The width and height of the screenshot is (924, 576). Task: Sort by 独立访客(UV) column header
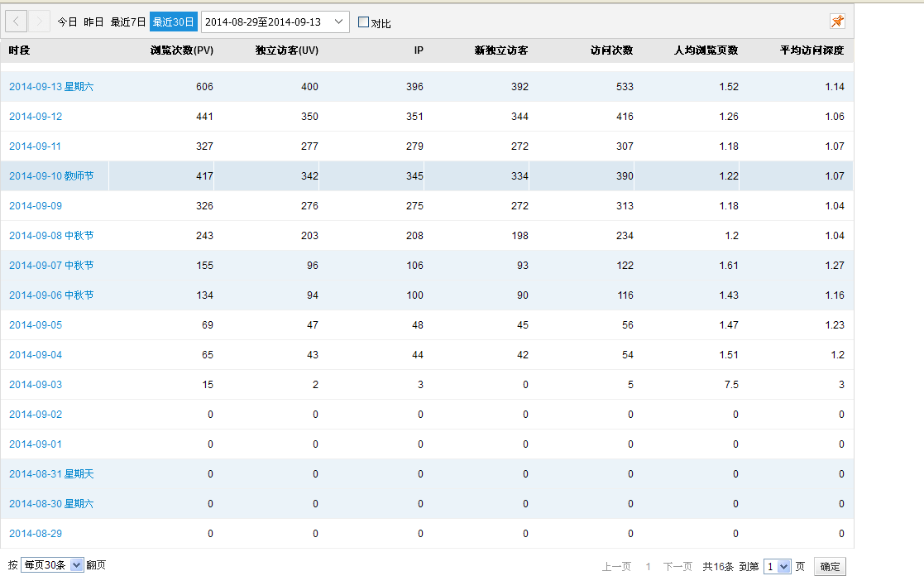point(287,50)
